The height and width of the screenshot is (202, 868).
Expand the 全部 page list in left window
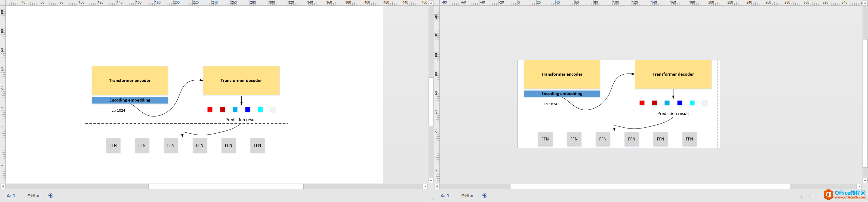click(x=33, y=195)
